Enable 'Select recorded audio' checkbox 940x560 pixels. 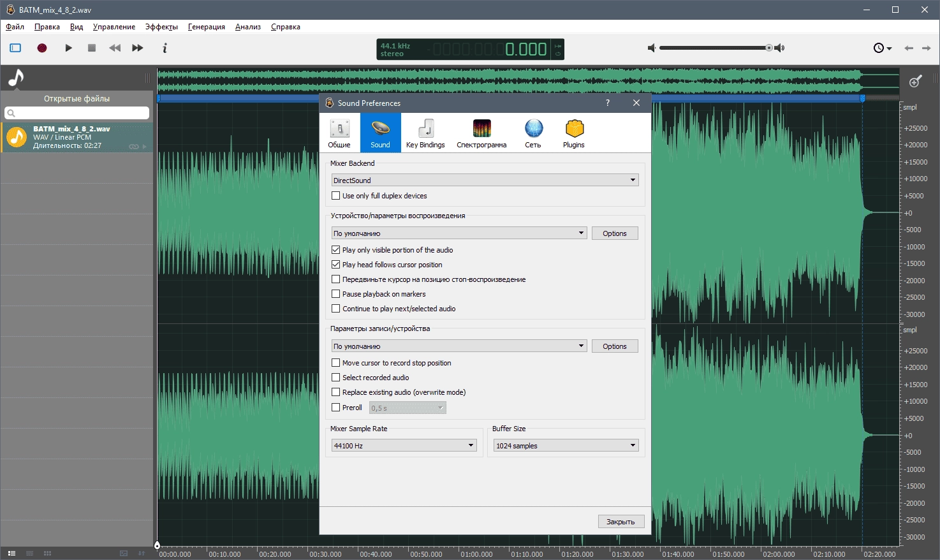336,378
